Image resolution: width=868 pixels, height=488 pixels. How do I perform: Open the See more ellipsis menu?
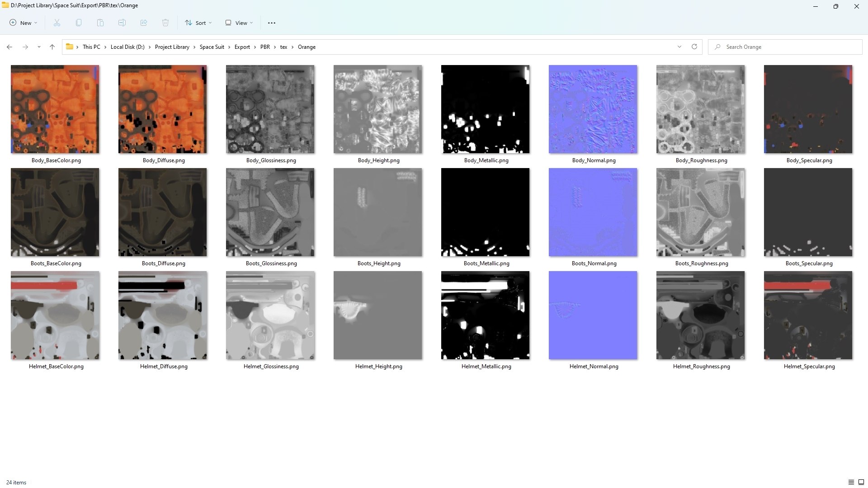(x=272, y=23)
